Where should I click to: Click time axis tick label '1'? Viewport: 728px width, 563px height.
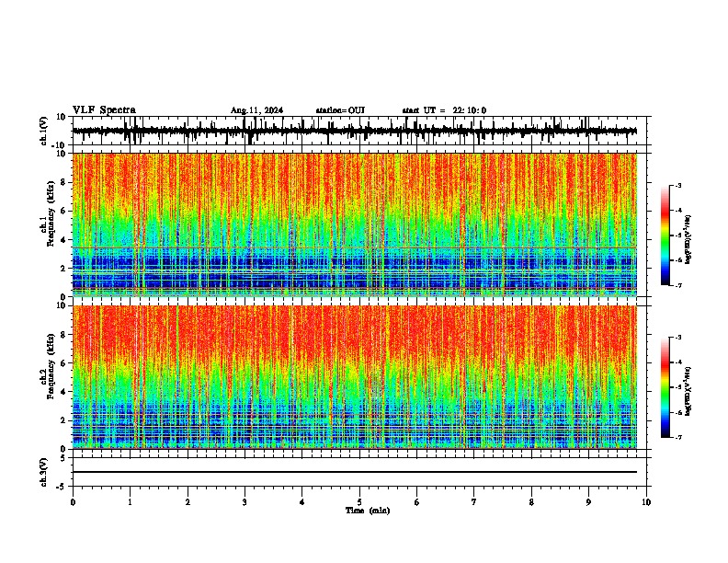point(131,502)
